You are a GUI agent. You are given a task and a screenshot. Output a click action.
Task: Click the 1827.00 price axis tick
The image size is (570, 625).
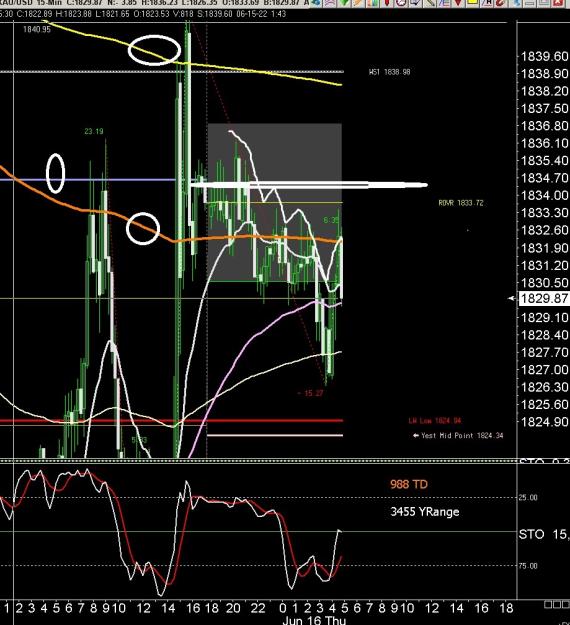[x=544, y=369]
